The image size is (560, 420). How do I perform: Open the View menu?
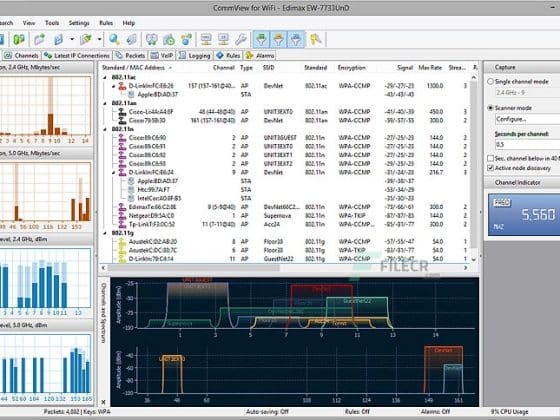coord(29,23)
